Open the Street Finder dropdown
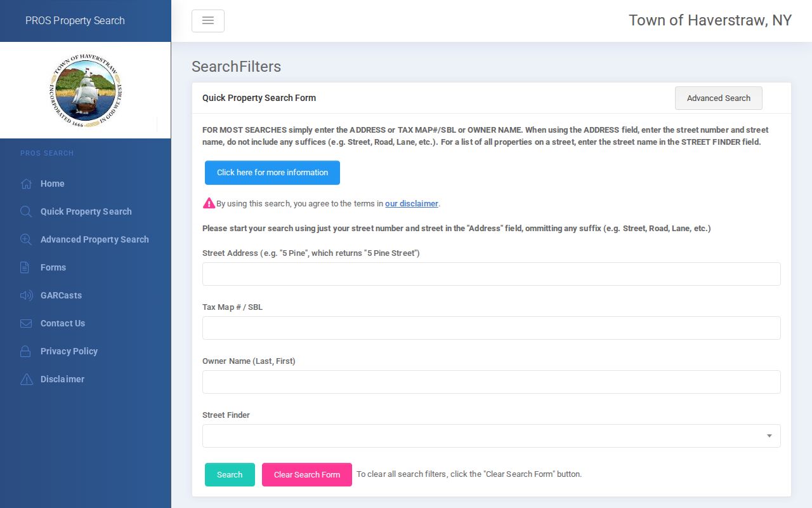The image size is (812, 508). tap(492, 436)
